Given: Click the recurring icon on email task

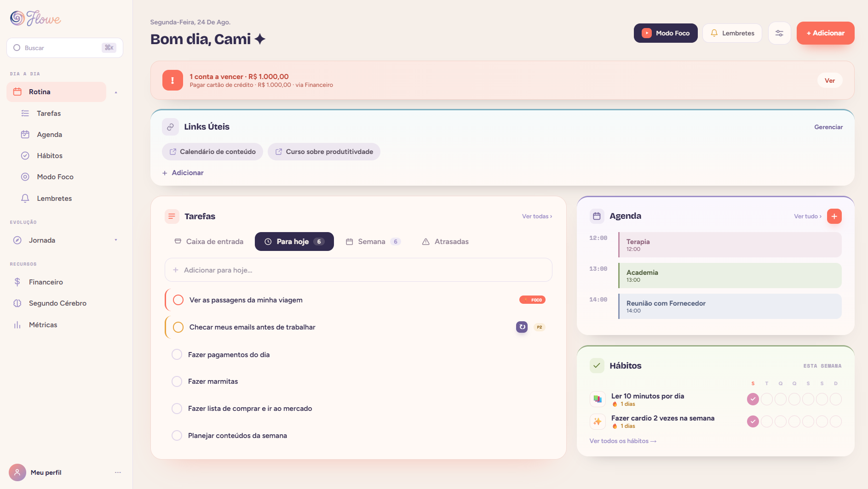Looking at the screenshot, I should point(522,327).
